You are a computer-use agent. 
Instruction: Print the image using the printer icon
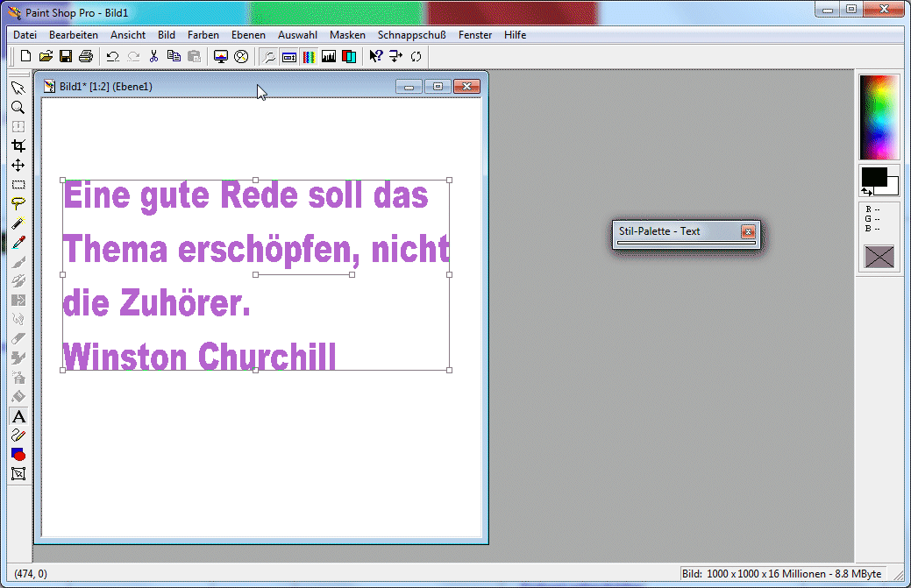pyautogui.click(x=86, y=56)
